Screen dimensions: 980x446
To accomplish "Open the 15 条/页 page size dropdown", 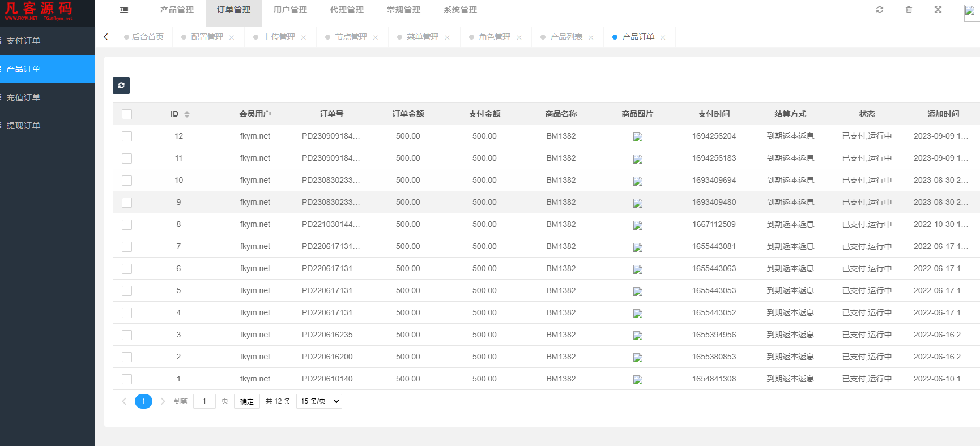I will pyautogui.click(x=319, y=401).
